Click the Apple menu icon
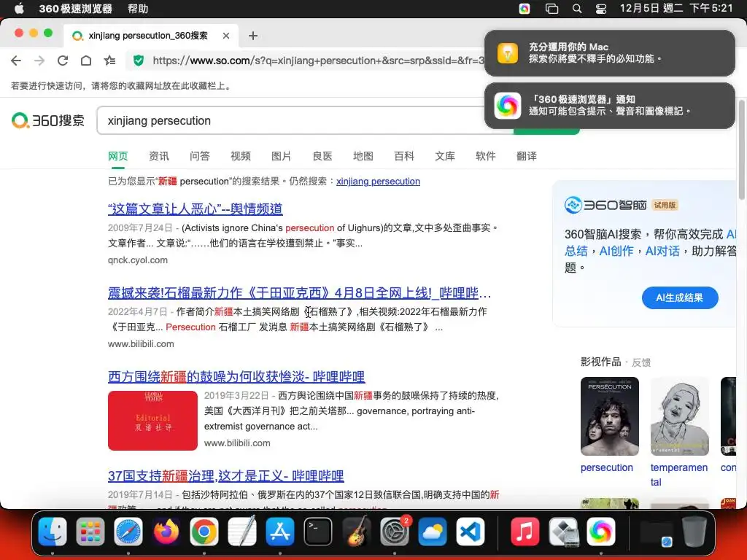The width and height of the screenshot is (747, 560). click(x=19, y=8)
